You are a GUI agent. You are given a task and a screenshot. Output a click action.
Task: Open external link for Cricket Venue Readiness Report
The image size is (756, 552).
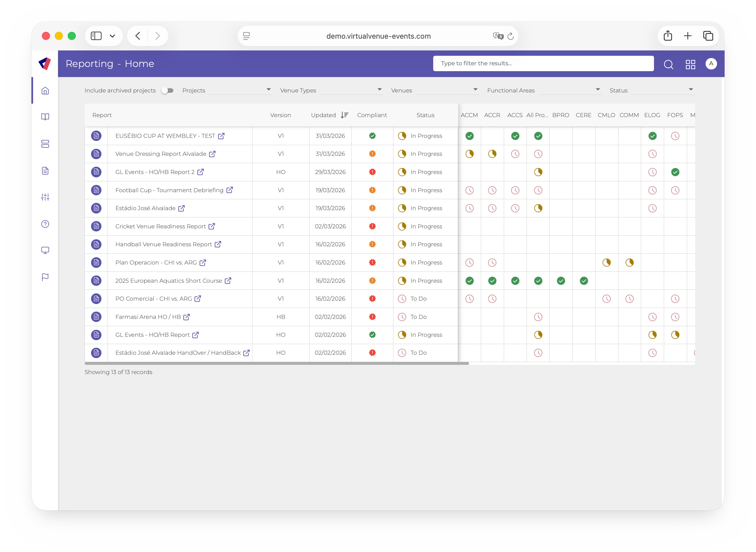coord(212,226)
